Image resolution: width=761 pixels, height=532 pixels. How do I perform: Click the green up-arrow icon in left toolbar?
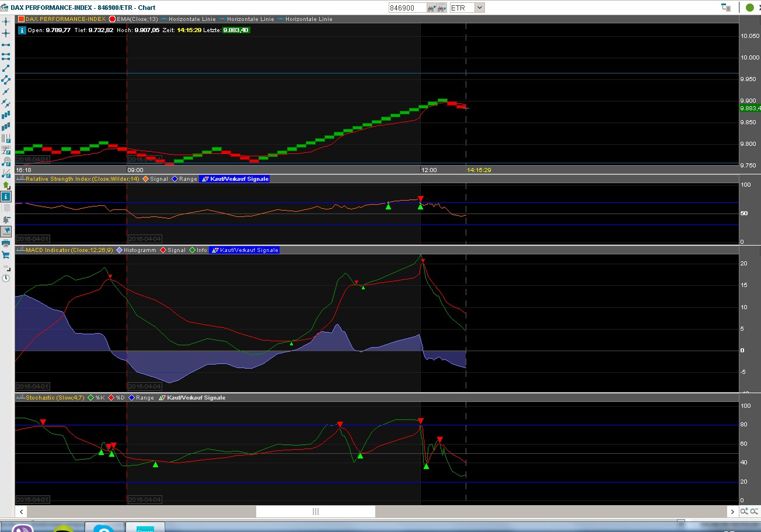[x=6, y=185]
